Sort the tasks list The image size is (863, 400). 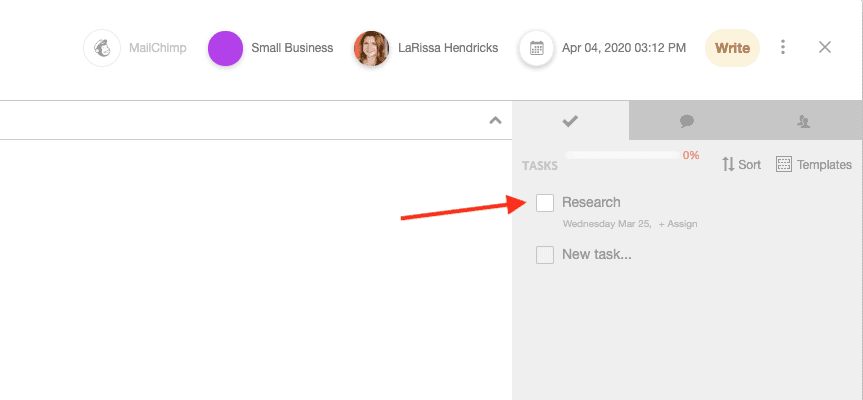click(741, 164)
